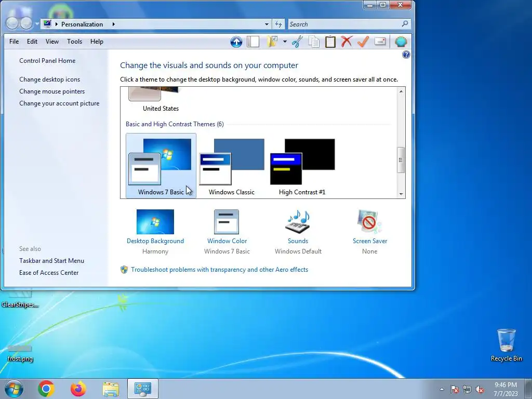Image resolution: width=532 pixels, height=399 pixels.
Task: Click the Control Panel taskbar button
Action: tap(143, 389)
